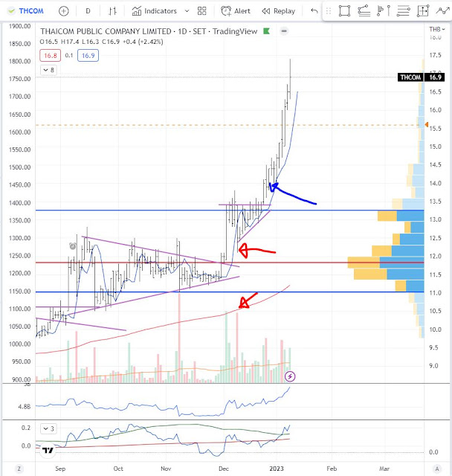The width and height of the screenshot is (452, 476).
Task: Open indicator templates grid icon
Action: pos(201,11)
